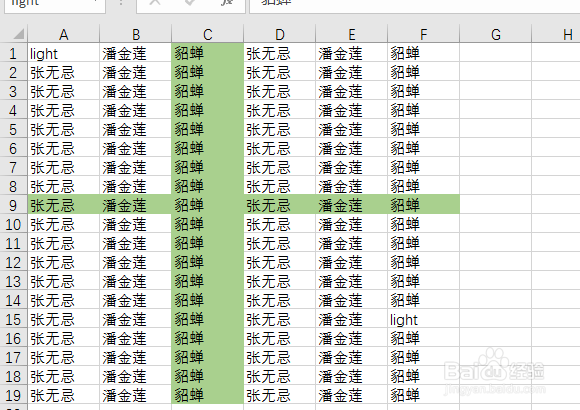Click highlighted cell C1 with 貂蝉
The width and height of the screenshot is (580, 410).
[208, 53]
